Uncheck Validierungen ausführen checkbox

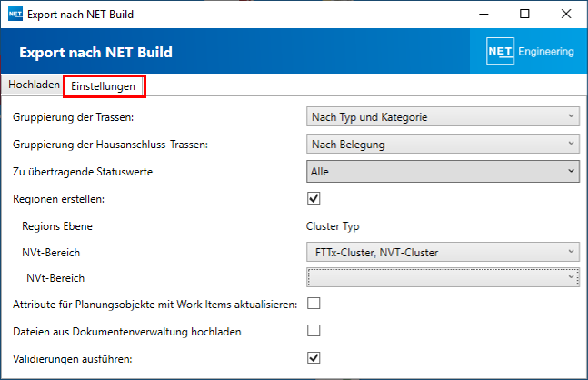[x=314, y=358]
